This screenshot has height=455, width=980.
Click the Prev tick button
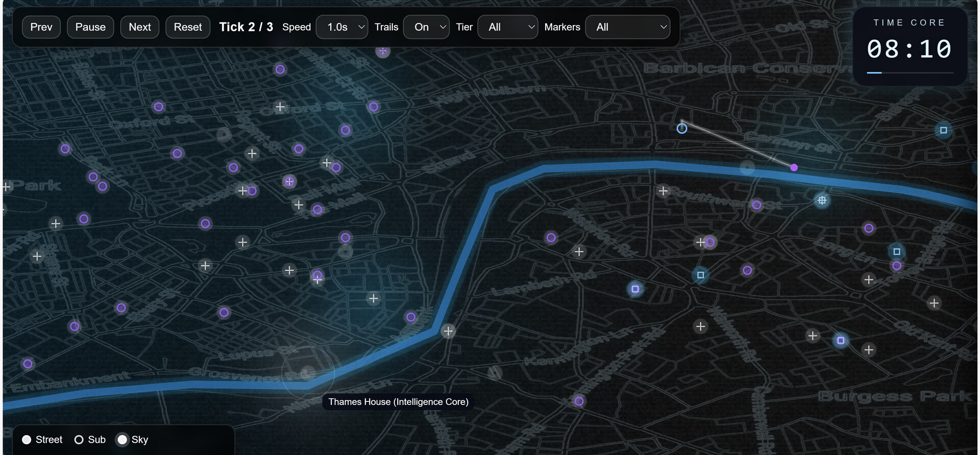pyautogui.click(x=41, y=27)
